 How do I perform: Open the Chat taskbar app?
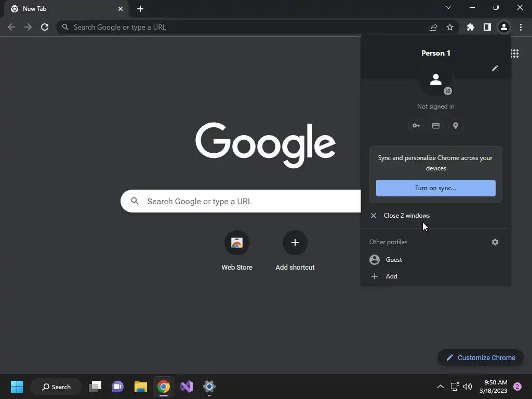[118, 387]
